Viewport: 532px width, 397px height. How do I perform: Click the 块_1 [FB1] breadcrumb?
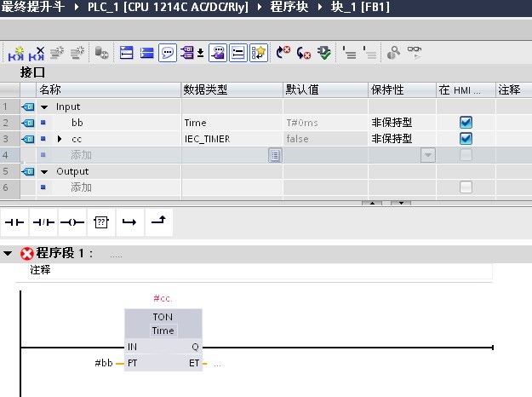pyautogui.click(x=360, y=7)
